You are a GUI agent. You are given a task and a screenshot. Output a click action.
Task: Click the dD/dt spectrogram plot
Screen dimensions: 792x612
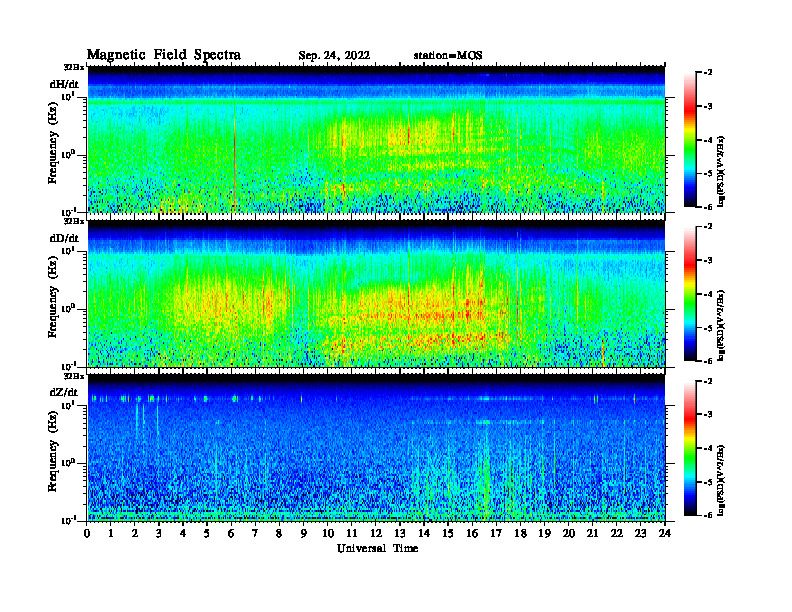point(376,293)
